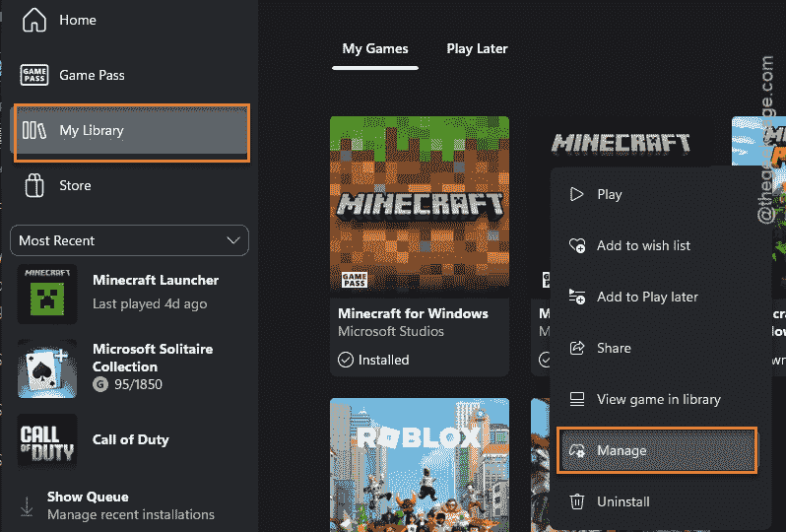Click the Microsoft Solitaire Collection title text
Image resolution: width=786 pixels, height=532 pixels.
pos(153,358)
